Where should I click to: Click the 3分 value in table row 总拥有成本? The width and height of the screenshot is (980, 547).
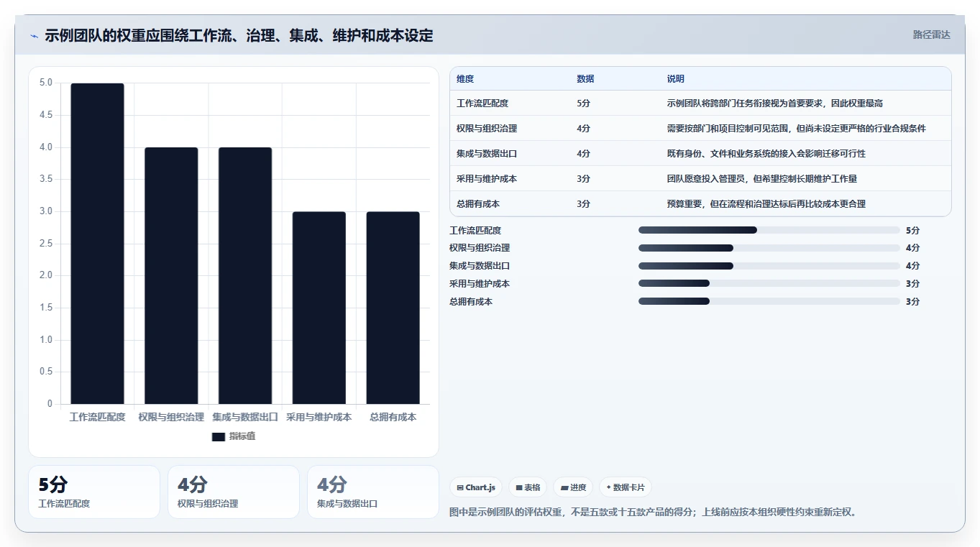coord(584,204)
